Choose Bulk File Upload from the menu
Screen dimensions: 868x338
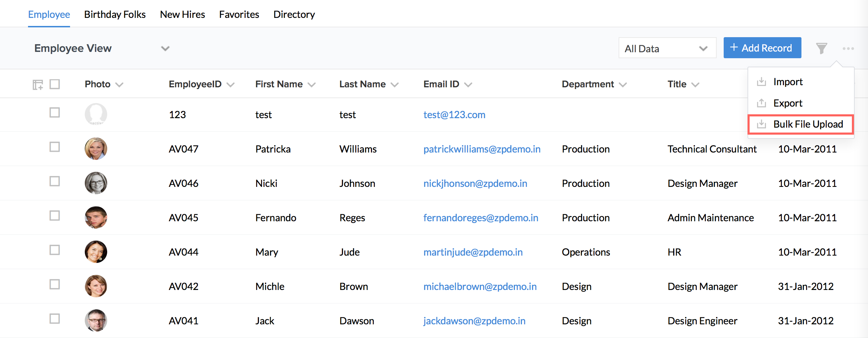808,124
